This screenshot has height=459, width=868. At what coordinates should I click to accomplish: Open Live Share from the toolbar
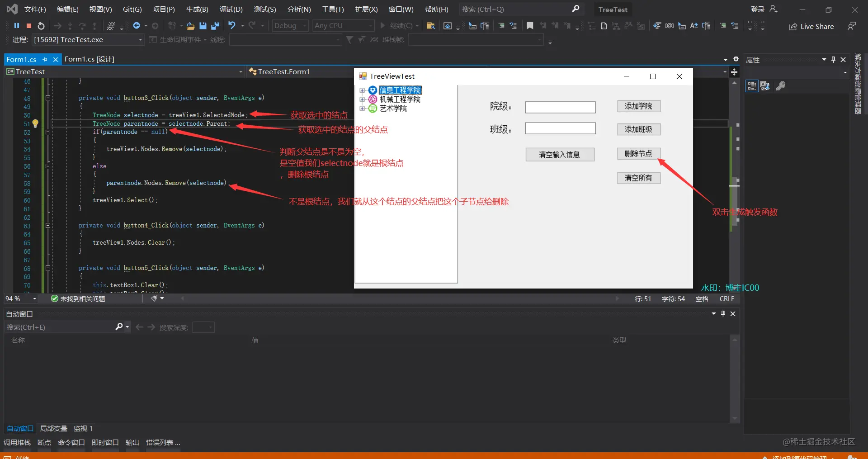(812, 26)
